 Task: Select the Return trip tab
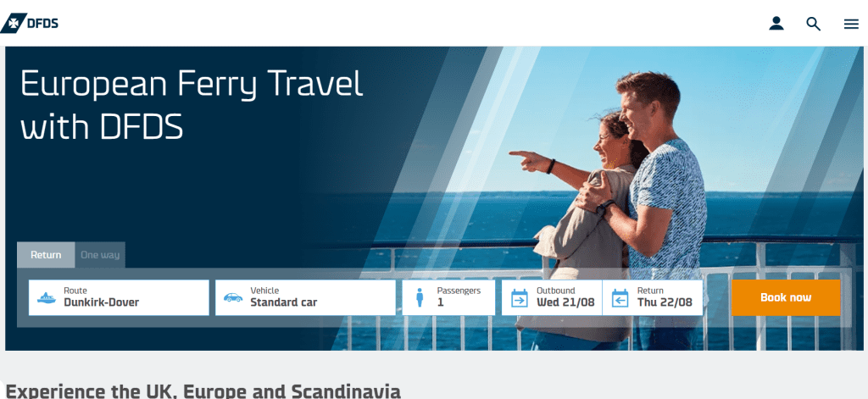[x=46, y=255]
